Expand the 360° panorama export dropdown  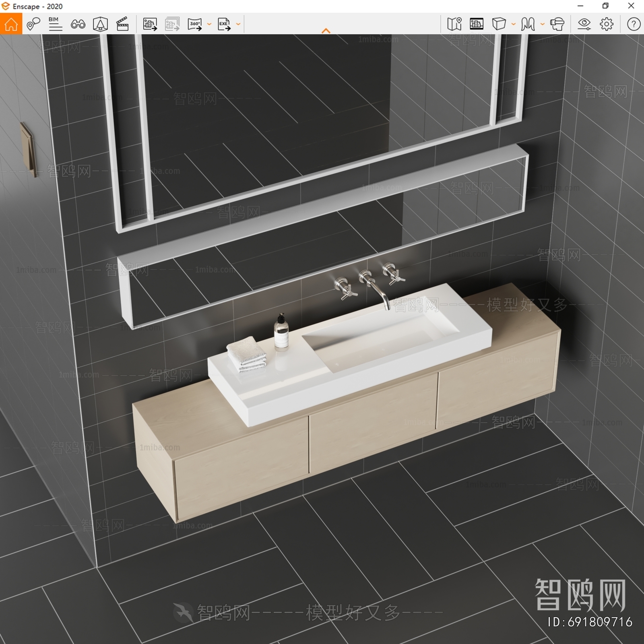[x=209, y=24]
